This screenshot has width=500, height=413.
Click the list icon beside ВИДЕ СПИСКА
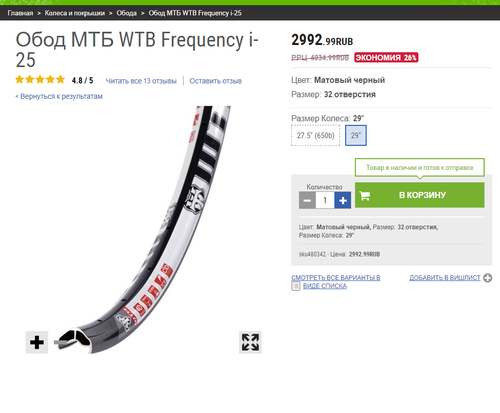[x=295, y=286]
